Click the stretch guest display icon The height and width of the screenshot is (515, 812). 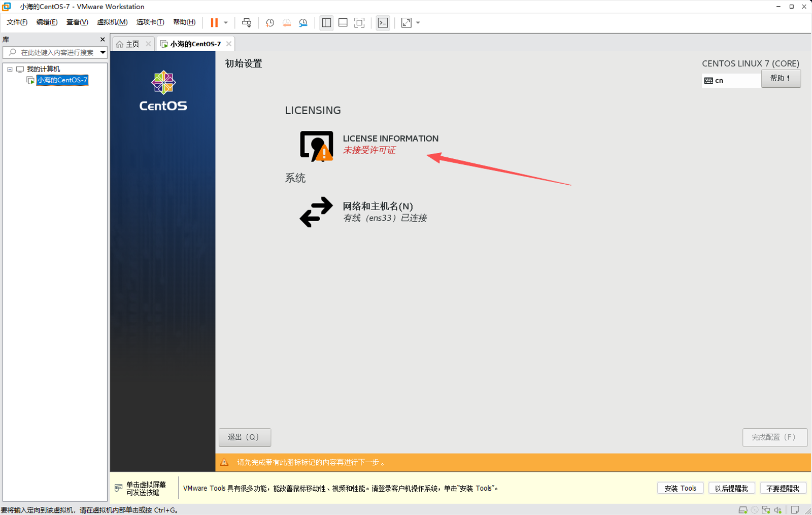[407, 22]
